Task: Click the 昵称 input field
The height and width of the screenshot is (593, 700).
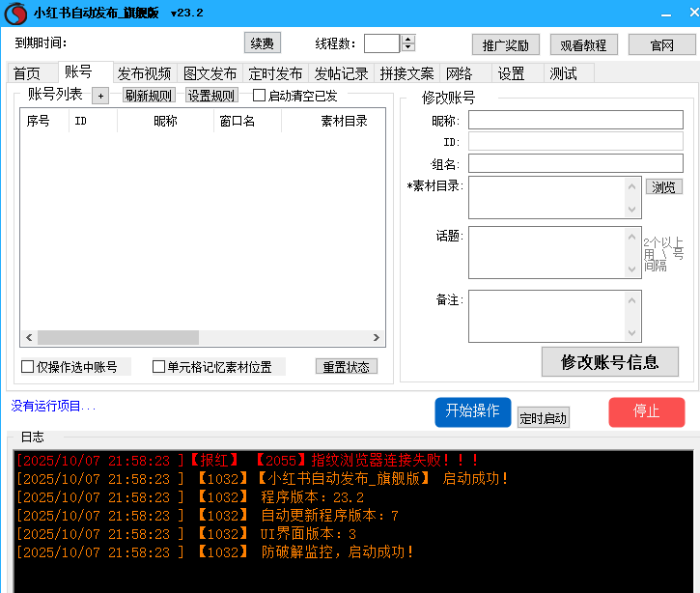Action: [x=575, y=120]
